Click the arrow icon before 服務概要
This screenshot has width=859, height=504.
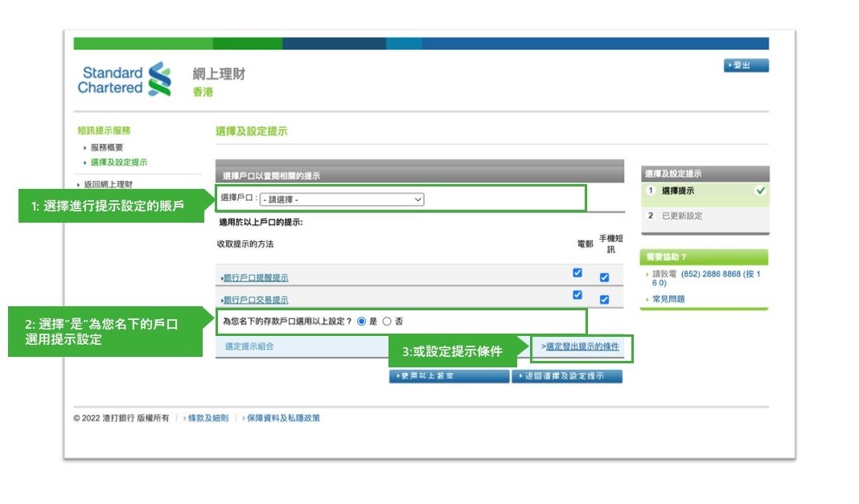coord(86,146)
